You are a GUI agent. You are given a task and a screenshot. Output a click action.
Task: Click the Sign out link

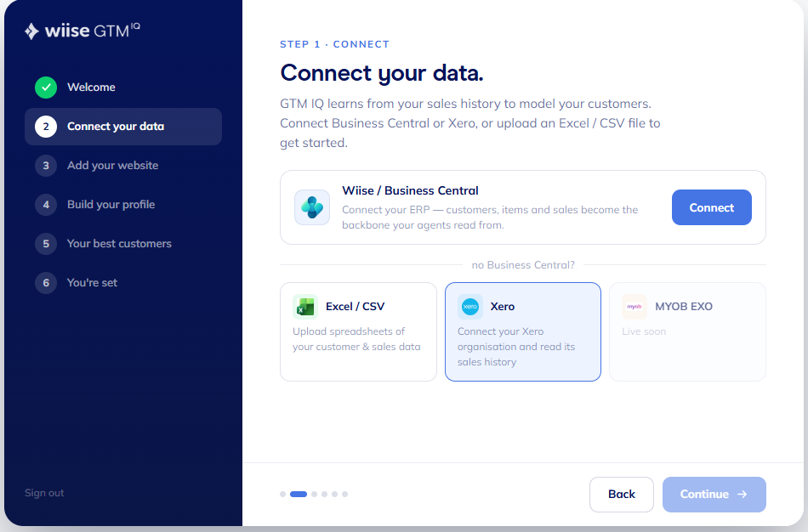pyautogui.click(x=44, y=493)
